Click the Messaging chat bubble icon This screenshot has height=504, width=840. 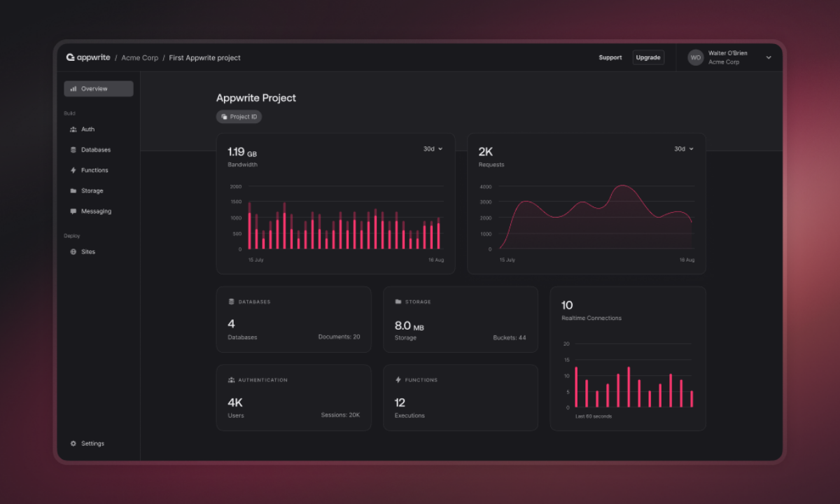(x=73, y=211)
